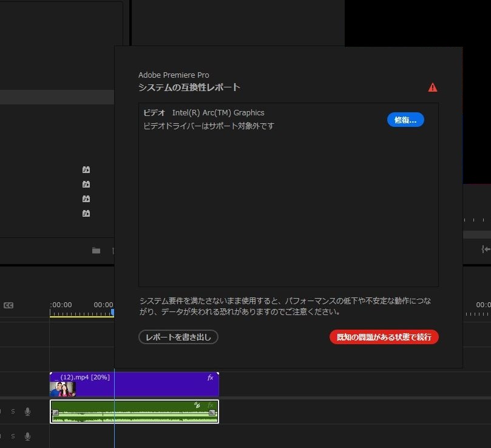
Task: Click the red warning triangle icon
Action: pyautogui.click(x=432, y=87)
